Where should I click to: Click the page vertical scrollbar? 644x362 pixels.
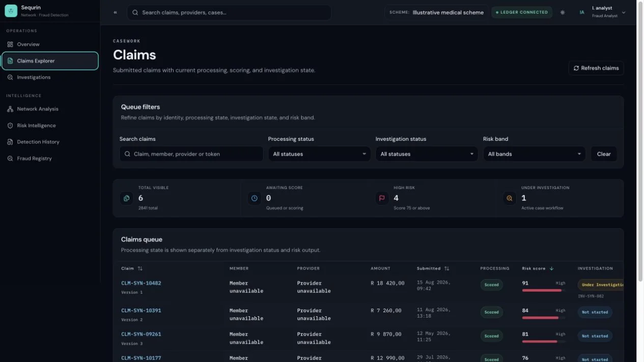(x=640, y=142)
